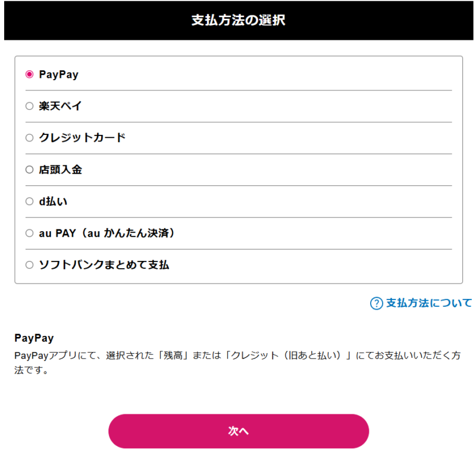Pick the d払い radio button
This screenshot has width=476, height=450.
[x=29, y=202]
